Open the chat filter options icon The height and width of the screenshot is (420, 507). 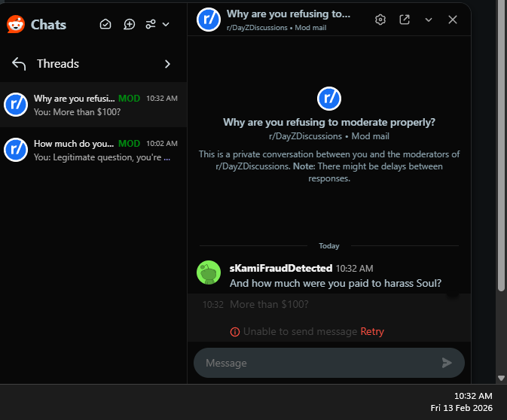point(151,24)
